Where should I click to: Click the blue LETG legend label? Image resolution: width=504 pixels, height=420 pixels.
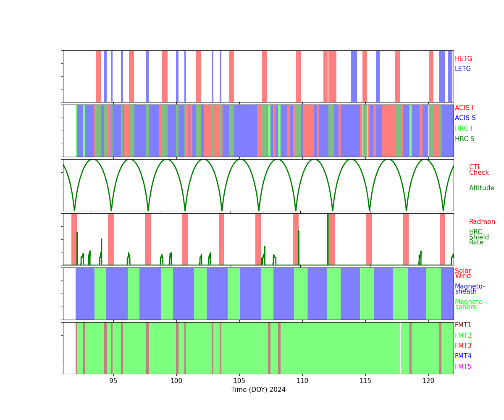click(462, 69)
